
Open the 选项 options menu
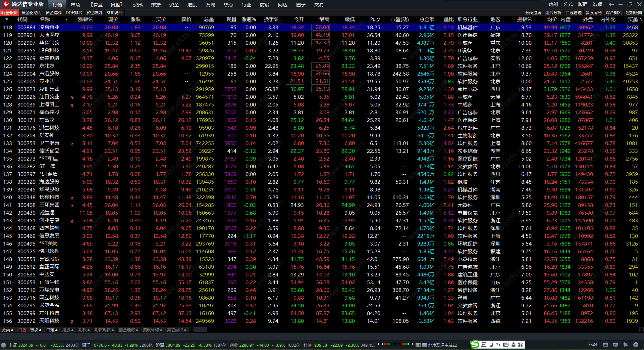point(598,4)
